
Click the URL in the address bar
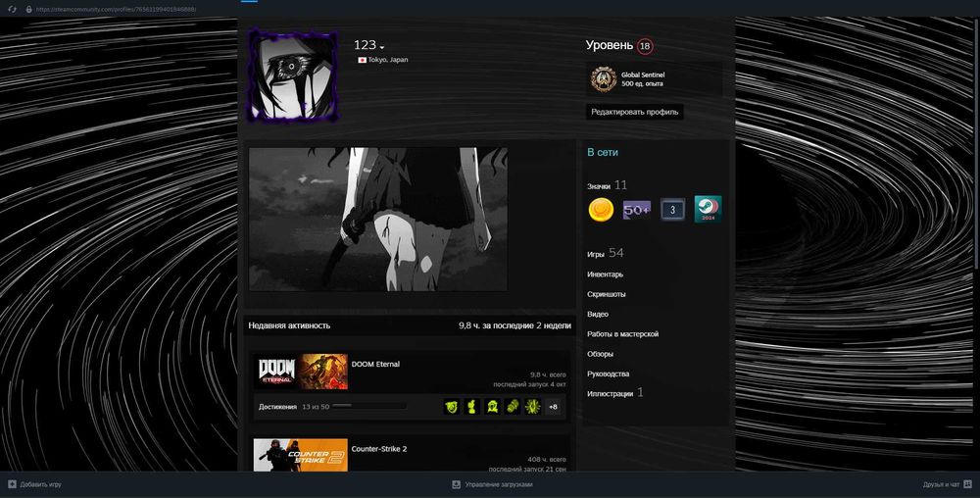(116, 10)
